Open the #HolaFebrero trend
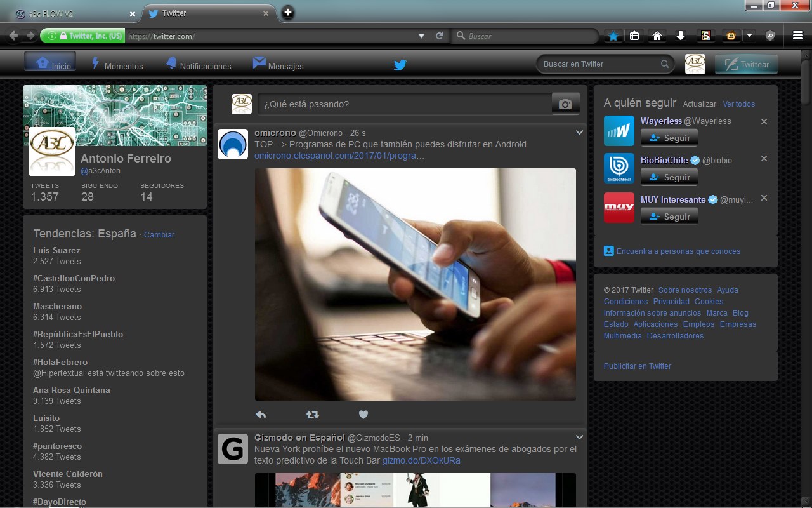 (60, 362)
